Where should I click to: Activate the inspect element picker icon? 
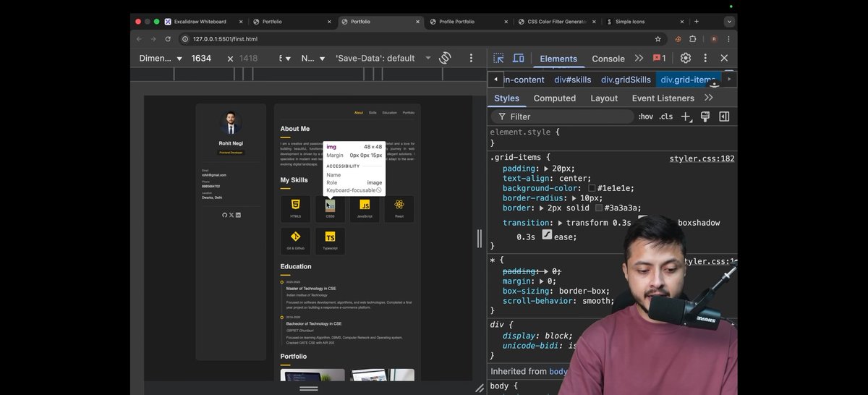[498, 58]
